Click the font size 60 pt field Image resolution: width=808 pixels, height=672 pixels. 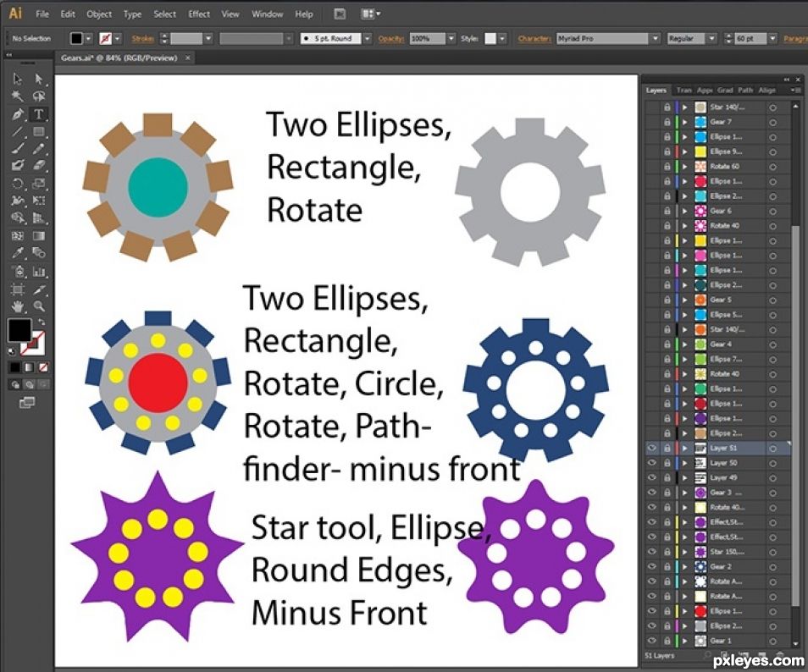(x=750, y=39)
